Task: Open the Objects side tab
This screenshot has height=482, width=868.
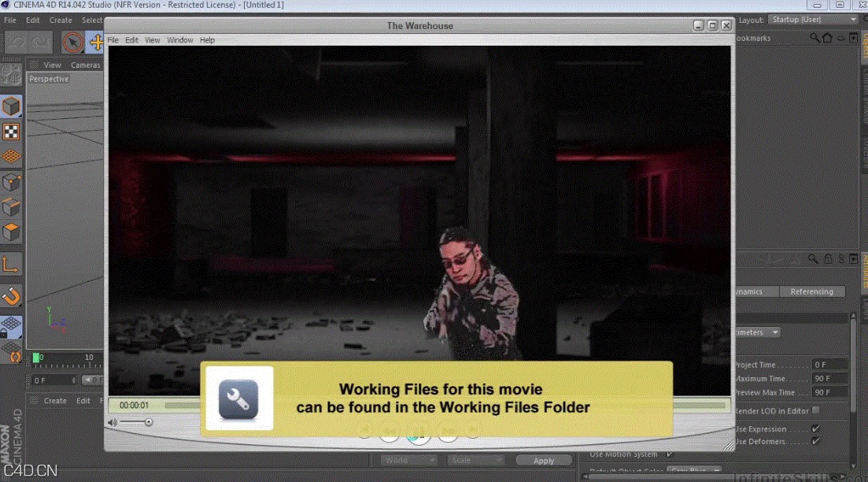Action: coord(864,46)
